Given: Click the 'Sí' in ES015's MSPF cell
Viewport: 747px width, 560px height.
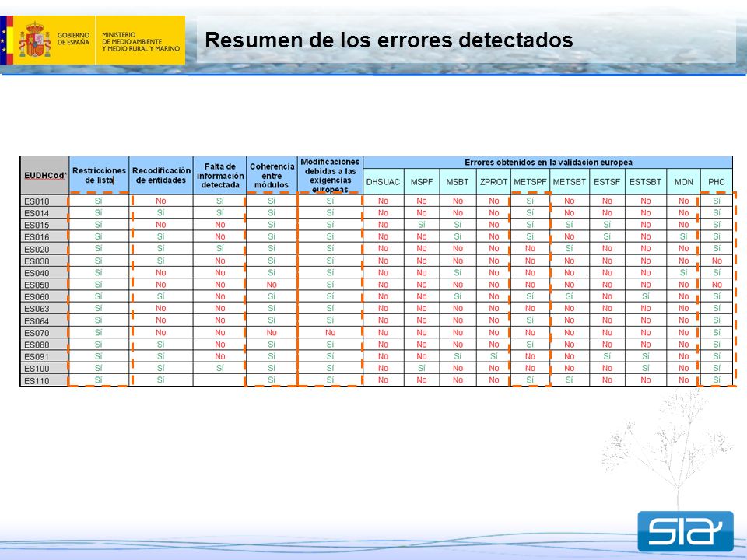Looking at the screenshot, I should [422, 225].
